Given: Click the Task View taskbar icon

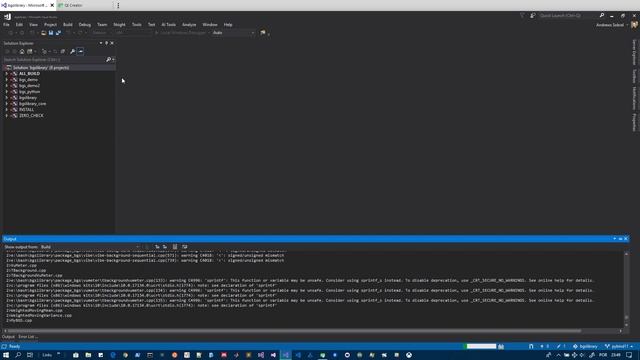Looking at the screenshot, I should 30,355.
